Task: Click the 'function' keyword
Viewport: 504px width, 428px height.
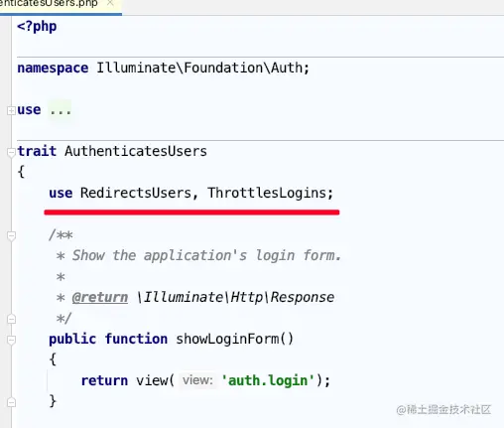Action: coord(136,339)
